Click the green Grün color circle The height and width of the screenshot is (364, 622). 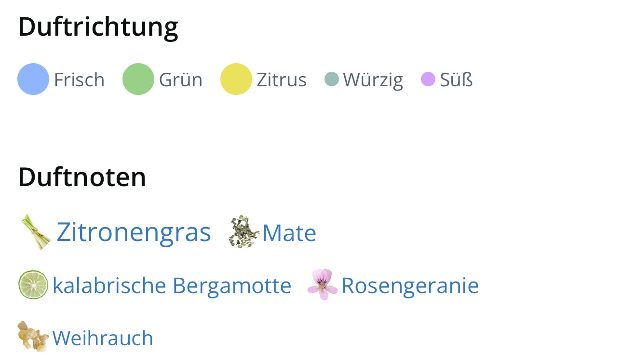point(138,79)
